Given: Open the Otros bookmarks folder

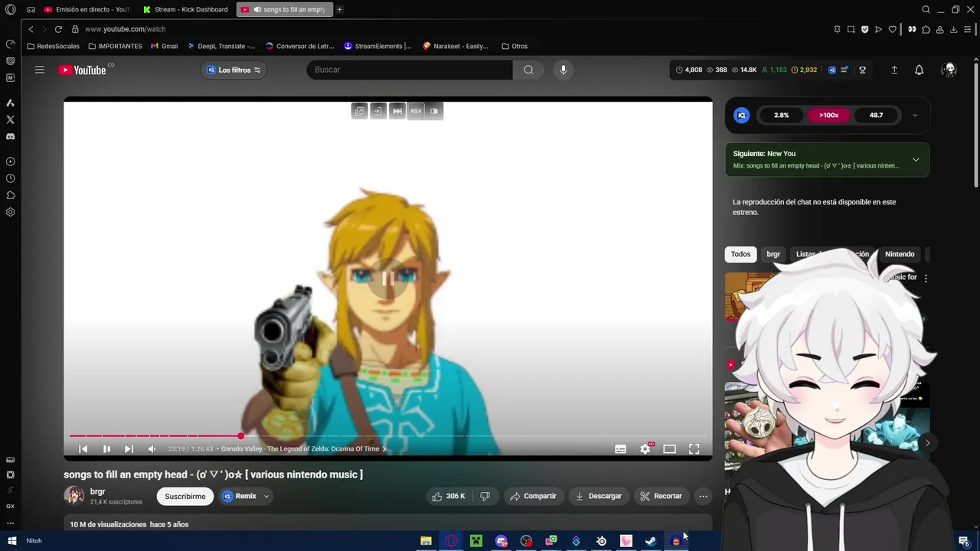Looking at the screenshot, I should click(x=514, y=46).
